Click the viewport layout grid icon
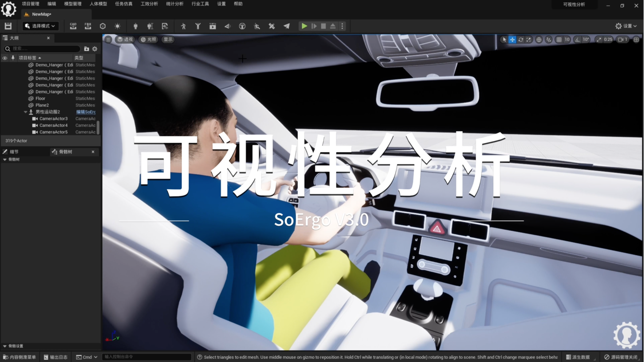 [636, 39]
